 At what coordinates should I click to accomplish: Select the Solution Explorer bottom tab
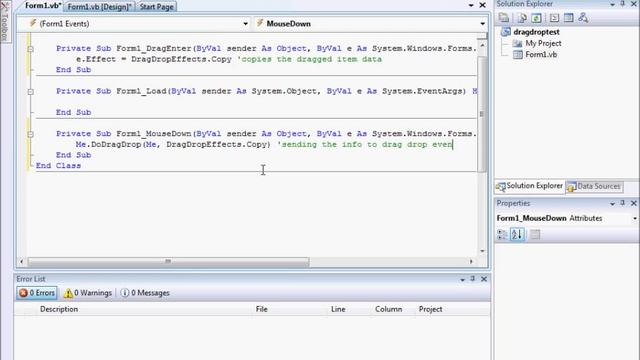(x=530, y=186)
